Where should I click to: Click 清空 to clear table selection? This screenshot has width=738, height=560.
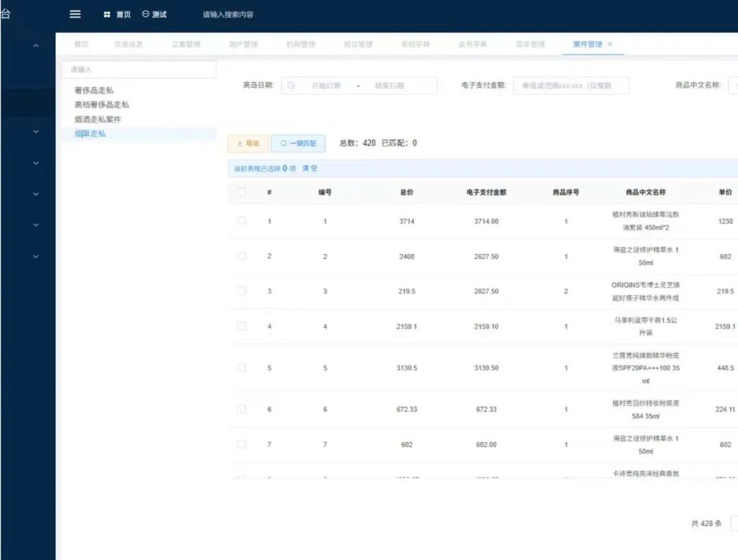point(310,168)
